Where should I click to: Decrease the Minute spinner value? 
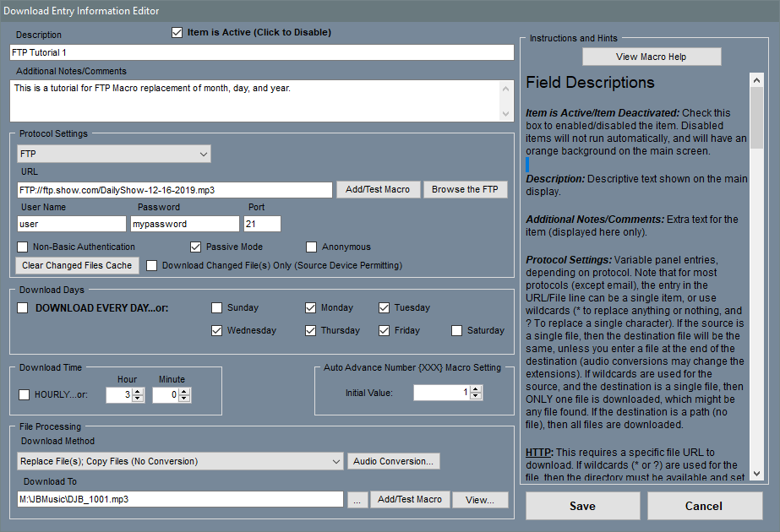click(x=184, y=399)
